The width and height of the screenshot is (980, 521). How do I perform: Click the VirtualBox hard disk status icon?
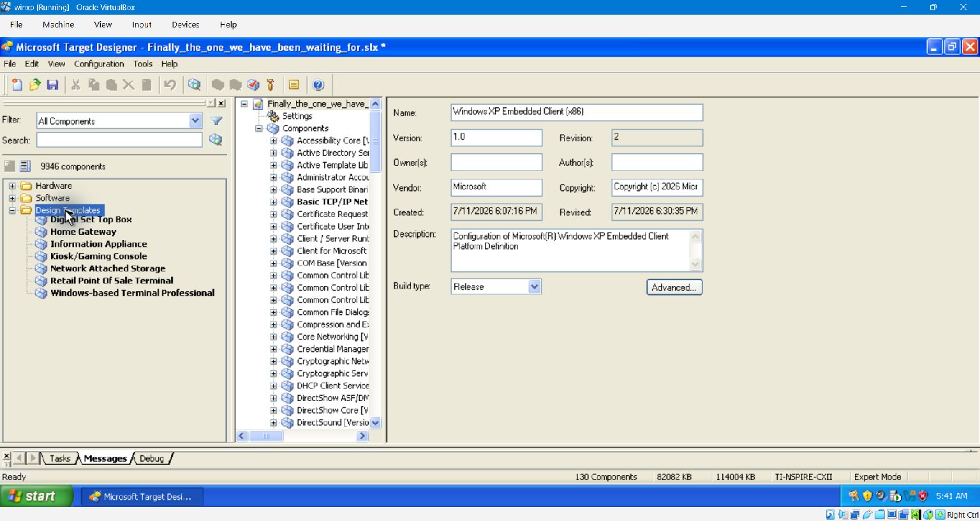[830, 515]
